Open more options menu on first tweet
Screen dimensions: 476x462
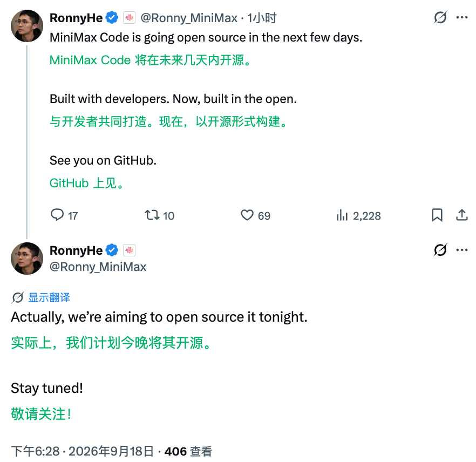(462, 17)
